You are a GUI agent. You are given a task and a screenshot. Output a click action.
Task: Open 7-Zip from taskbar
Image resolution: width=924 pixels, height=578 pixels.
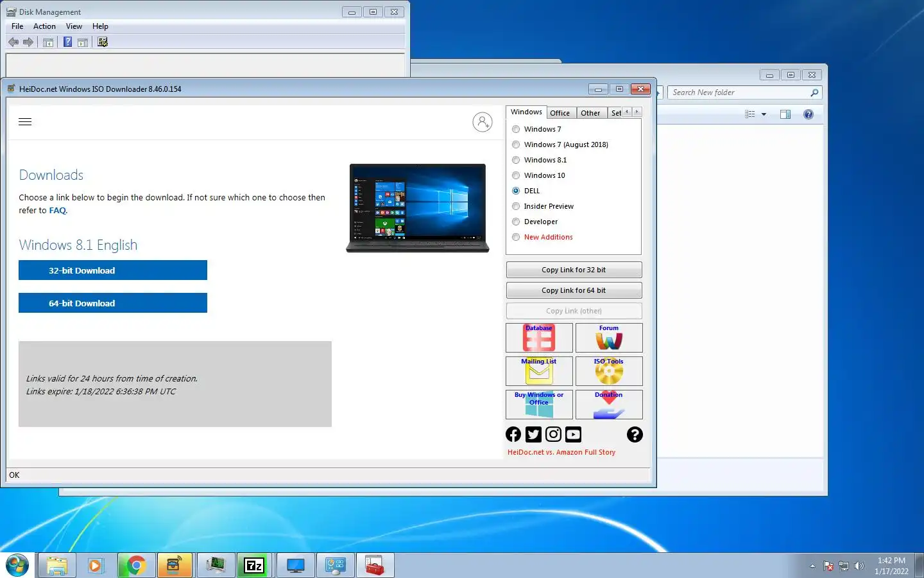(254, 565)
